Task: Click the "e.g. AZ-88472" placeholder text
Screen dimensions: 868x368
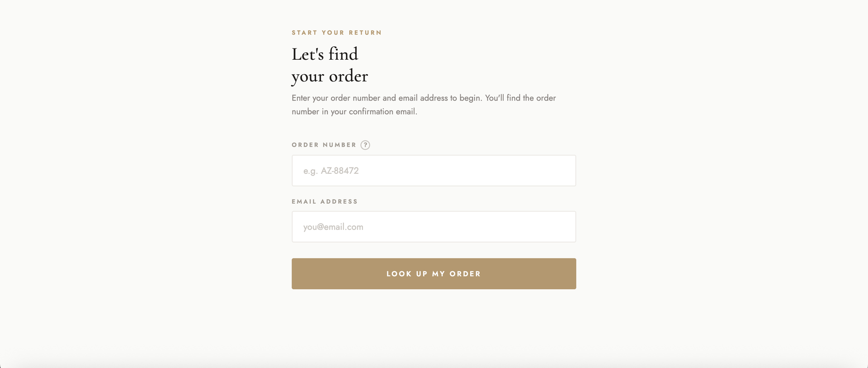Action: pyautogui.click(x=331, y=171)
